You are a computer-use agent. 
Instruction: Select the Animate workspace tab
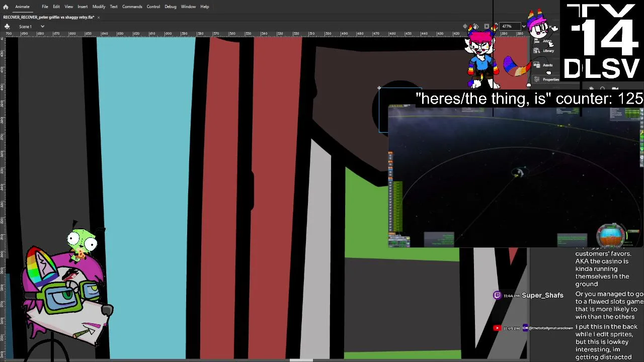(x=22, y=7)
